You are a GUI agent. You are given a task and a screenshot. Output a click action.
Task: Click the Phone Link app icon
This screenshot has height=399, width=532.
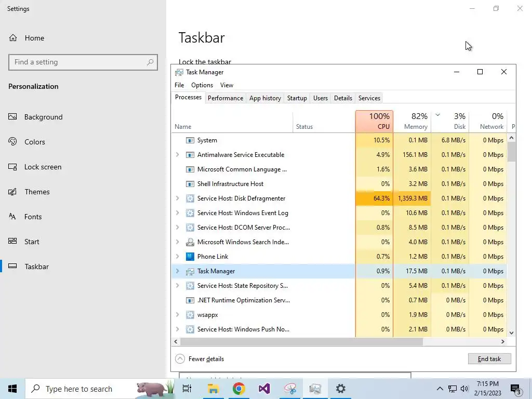coord(190,257)
